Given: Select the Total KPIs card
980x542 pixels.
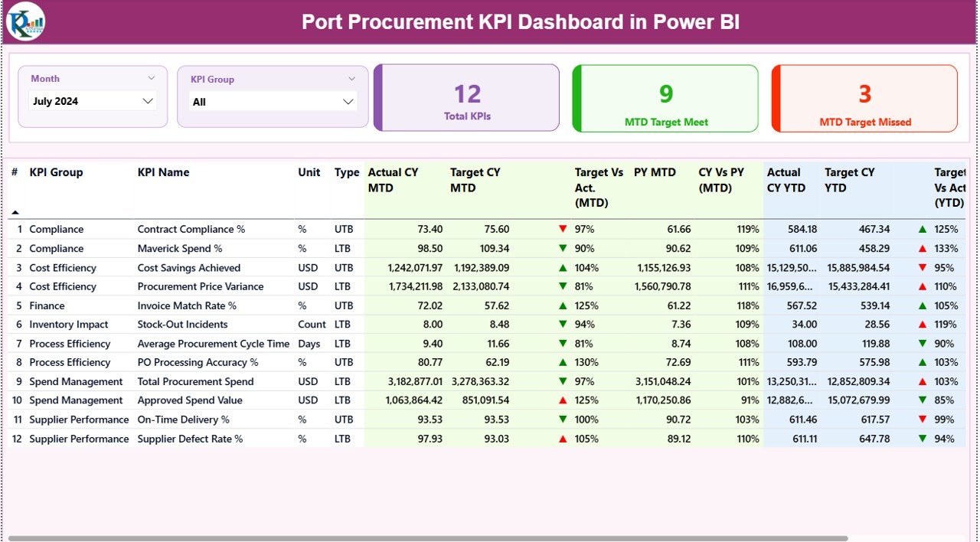Looking at the screenshot, I should (467, 98).
